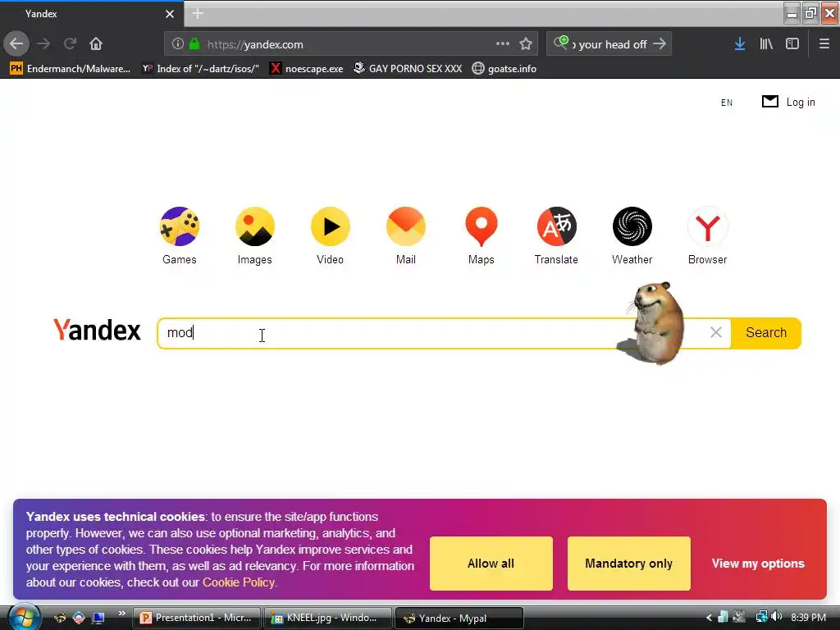Close the Yandex tab

click(x=170, y=14)
